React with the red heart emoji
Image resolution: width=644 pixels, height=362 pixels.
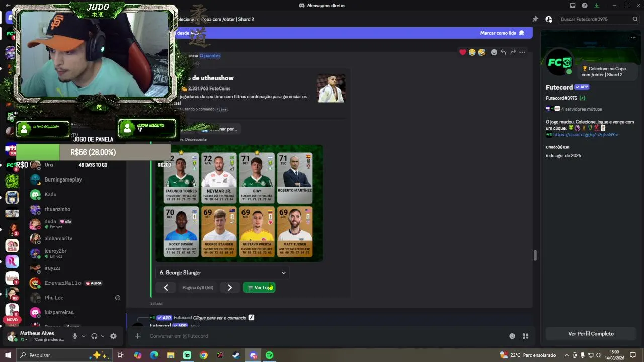pos(463,52)
